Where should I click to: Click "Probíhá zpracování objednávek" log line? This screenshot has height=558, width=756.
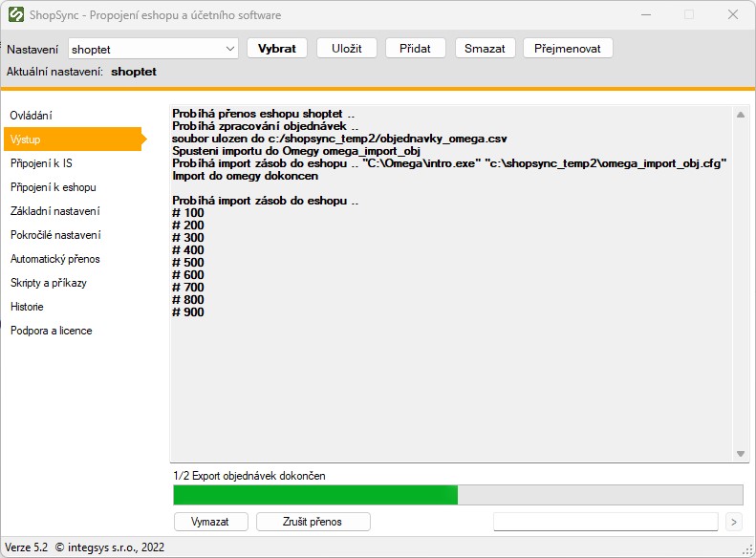265,126
